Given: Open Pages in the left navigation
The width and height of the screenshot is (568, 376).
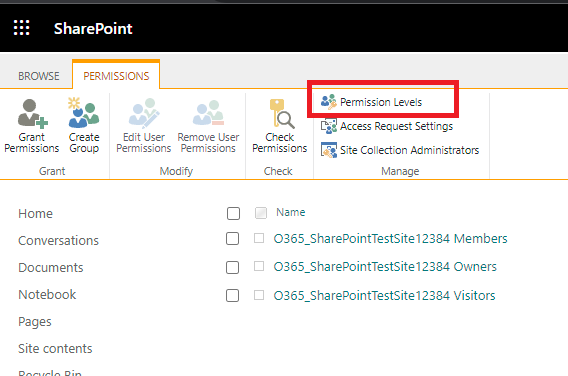Looking at the screenshot, I should pos(35,322).
